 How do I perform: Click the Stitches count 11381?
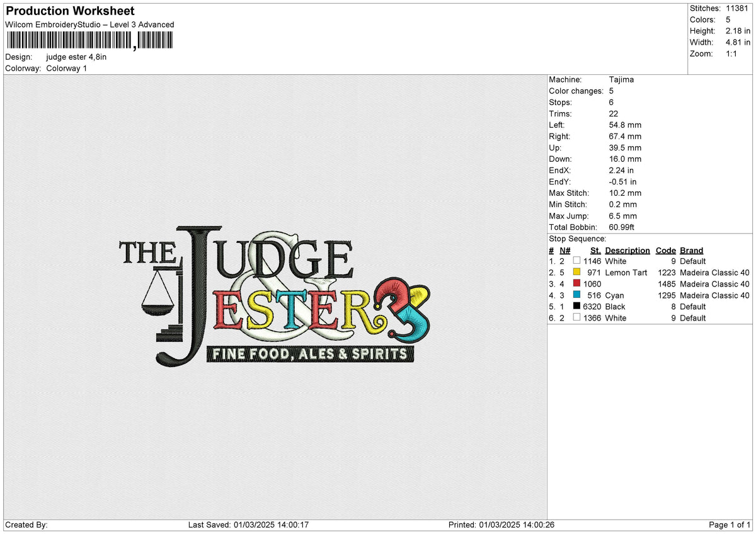(738, 8)
